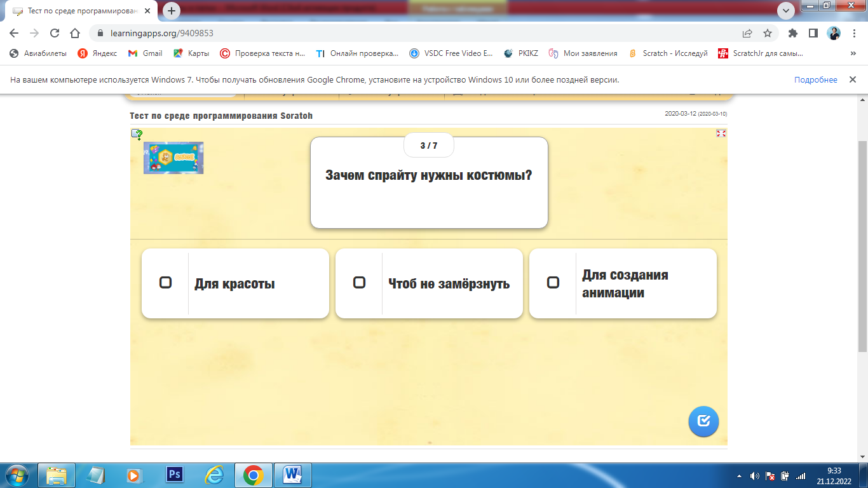Select the 'Тест по среде программирован' browser tab
Viewport: 868px width, 488px height.
tap(81, 11)
